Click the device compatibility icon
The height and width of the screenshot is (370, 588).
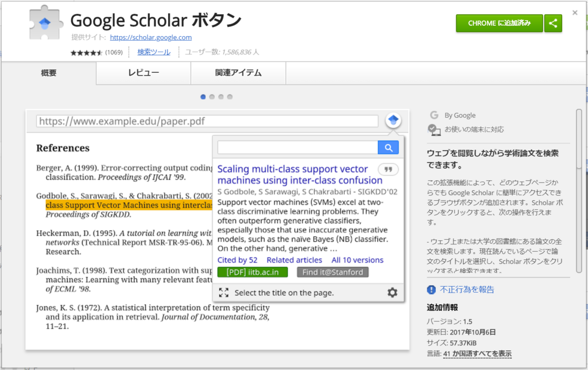click(434, 130)
